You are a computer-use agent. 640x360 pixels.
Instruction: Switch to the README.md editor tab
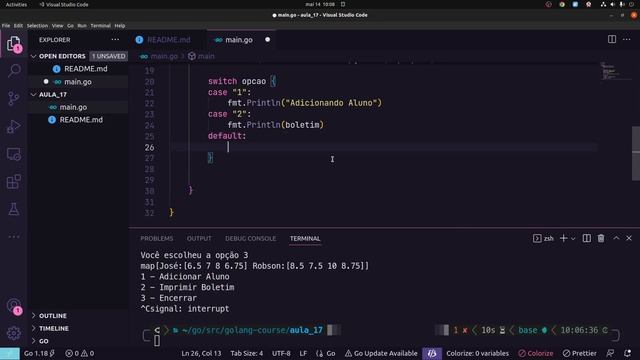click(x=168, y=40)
